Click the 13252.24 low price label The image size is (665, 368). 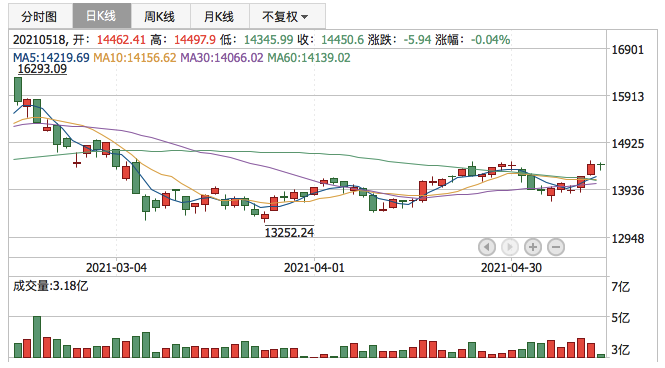289,232
